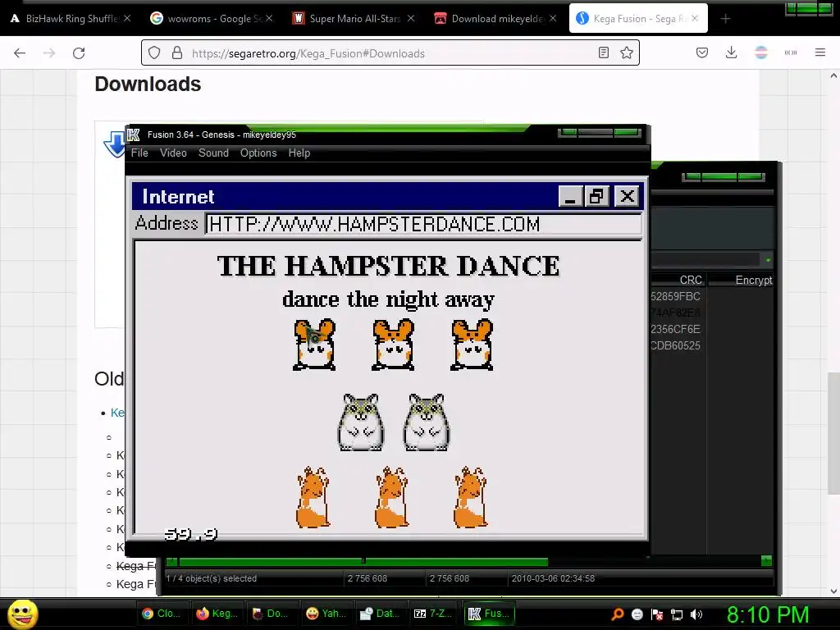Close the Kega Fusion Sega Retro tab
The height and width of the screenshot is (630, 840).
point(695,18)
